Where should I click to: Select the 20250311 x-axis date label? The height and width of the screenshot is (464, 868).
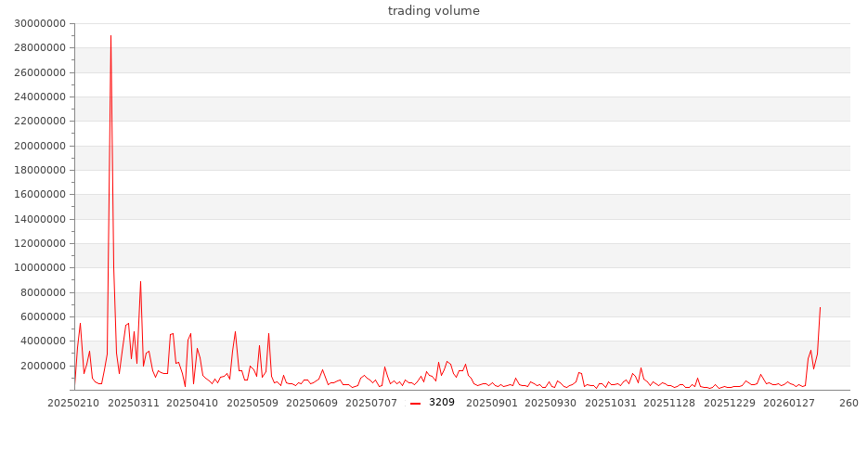[x=136, y=403]
